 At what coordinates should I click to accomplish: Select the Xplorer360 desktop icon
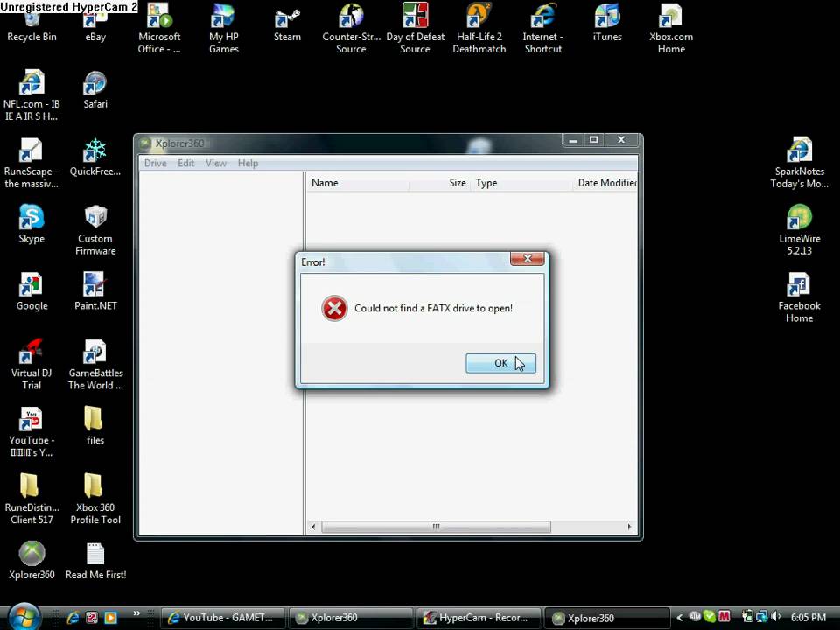coord(31,560)
